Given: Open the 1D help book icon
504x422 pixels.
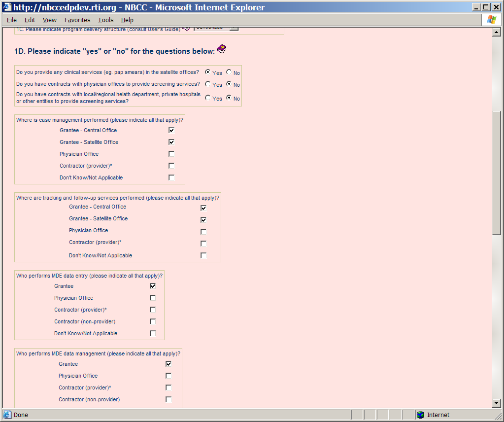Looking at the screenshot, I should (222, 49).
